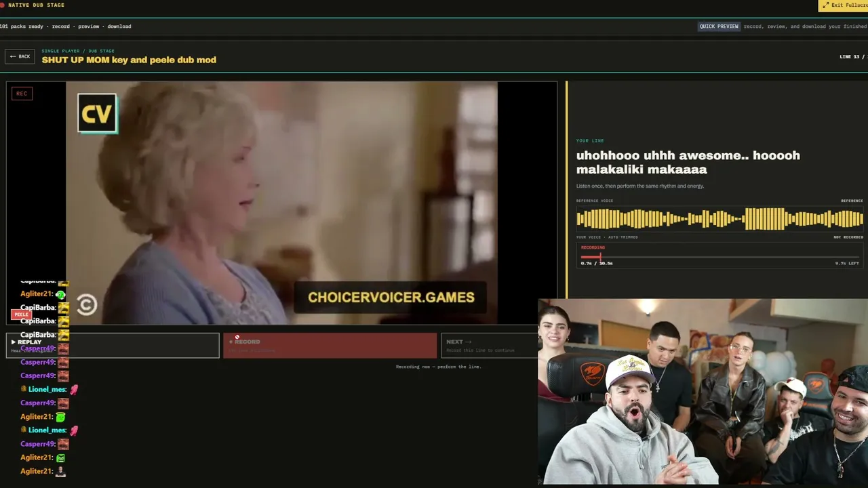Image resolution: width=868 pixels, height=488 pixels.
Task: Click the red dot beside Native Dub Stage
Action: pos(3,5)
